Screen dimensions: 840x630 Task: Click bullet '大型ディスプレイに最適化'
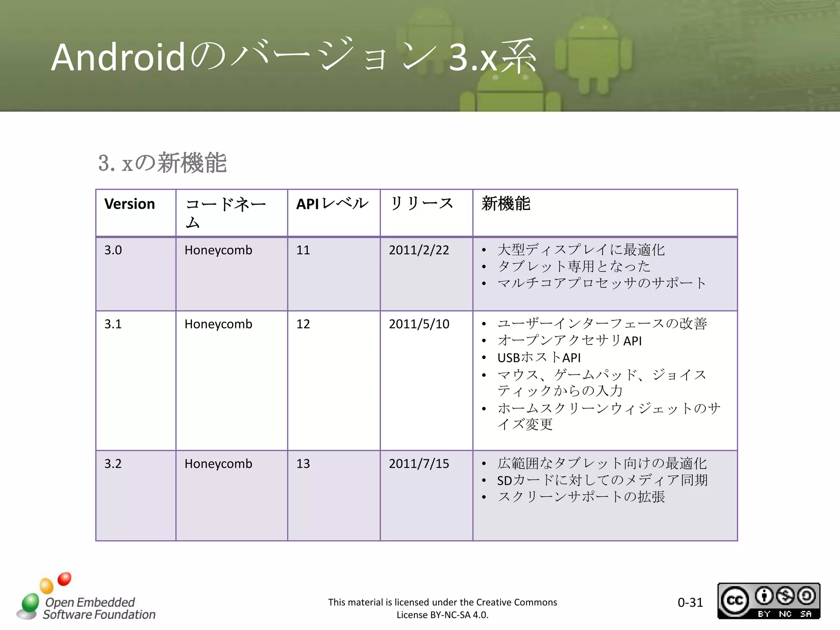tap(581, 249)
